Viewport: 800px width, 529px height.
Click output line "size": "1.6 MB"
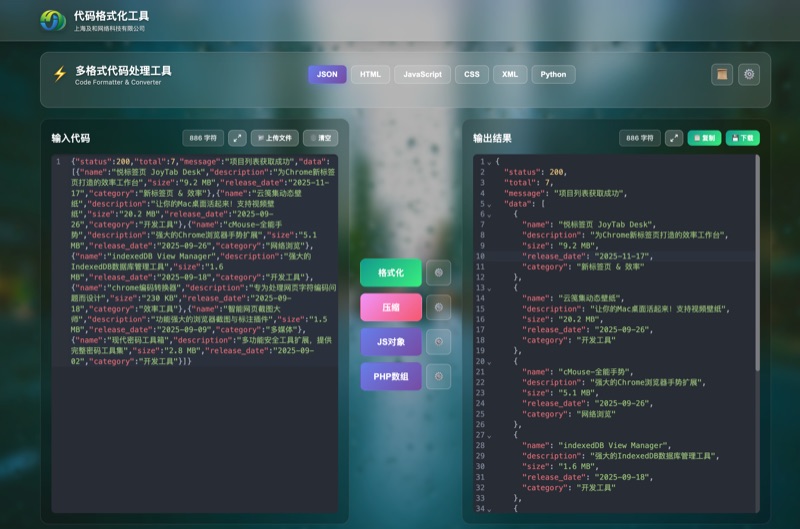point(560,466)
